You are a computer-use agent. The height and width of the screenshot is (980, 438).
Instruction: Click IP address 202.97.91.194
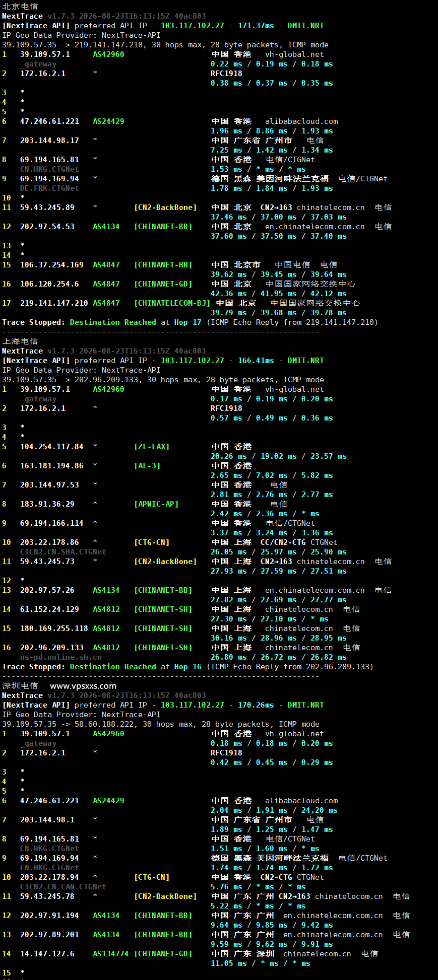[49, 916]
